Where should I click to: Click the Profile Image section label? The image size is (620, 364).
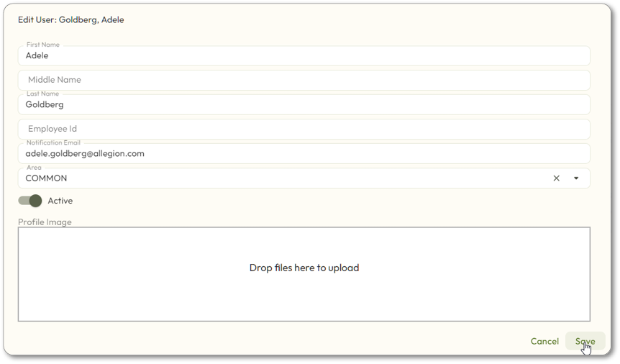[x=45, y=222]
